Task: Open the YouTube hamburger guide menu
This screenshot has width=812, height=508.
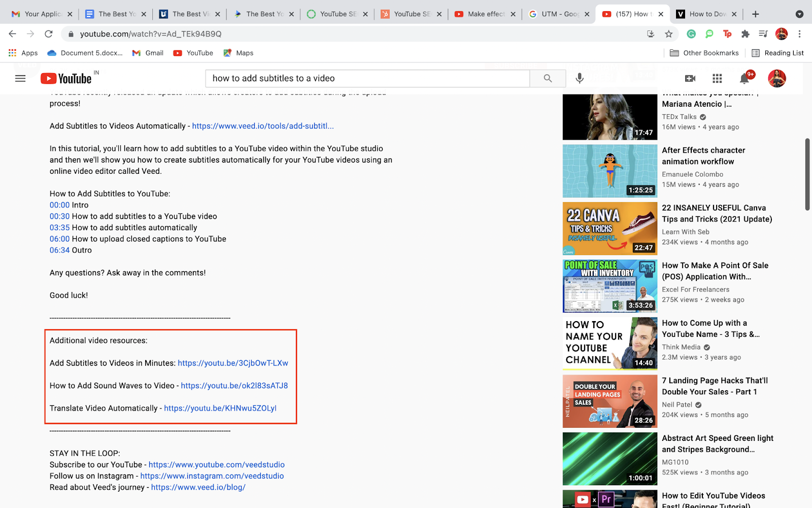Action: [x=20, y=78]
